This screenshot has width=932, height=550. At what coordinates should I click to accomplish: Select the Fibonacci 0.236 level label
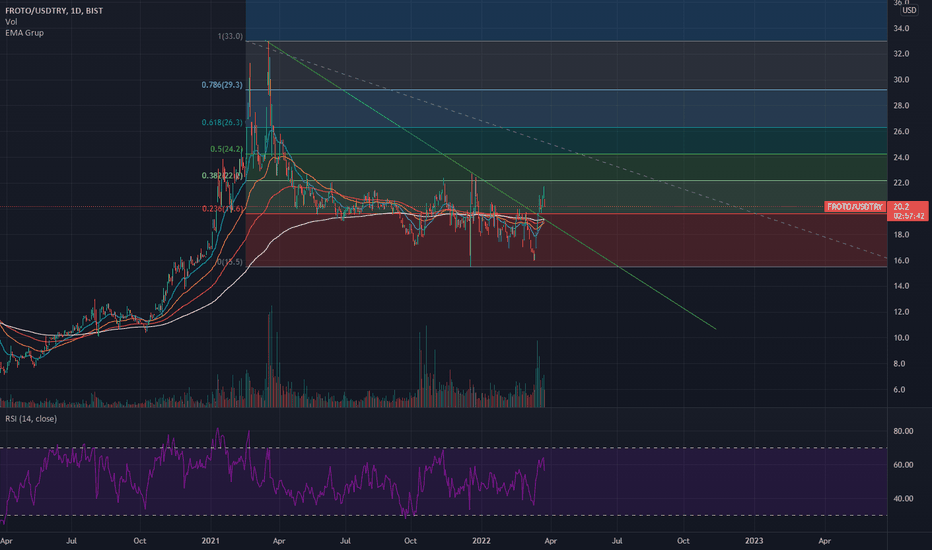tap(222, 209)
